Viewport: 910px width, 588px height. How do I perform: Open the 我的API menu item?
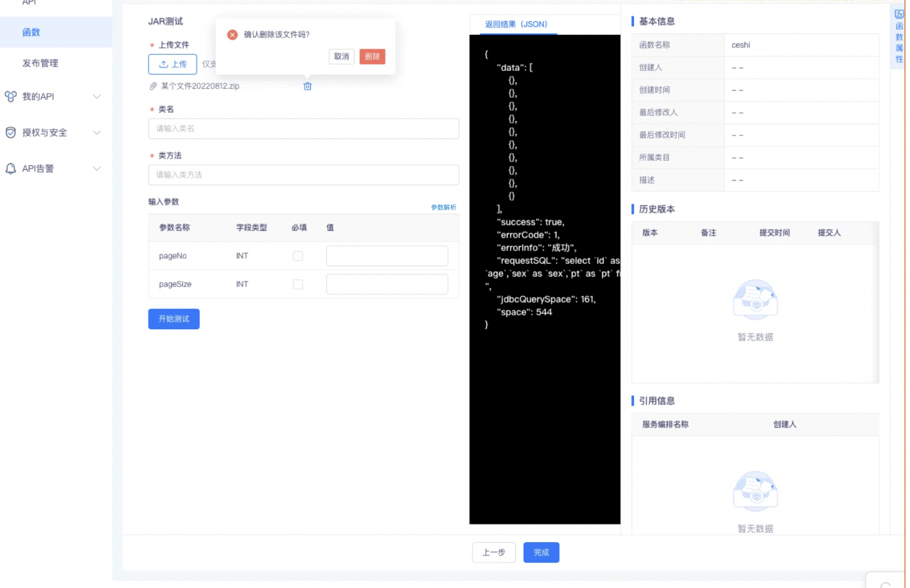[38, 97]
